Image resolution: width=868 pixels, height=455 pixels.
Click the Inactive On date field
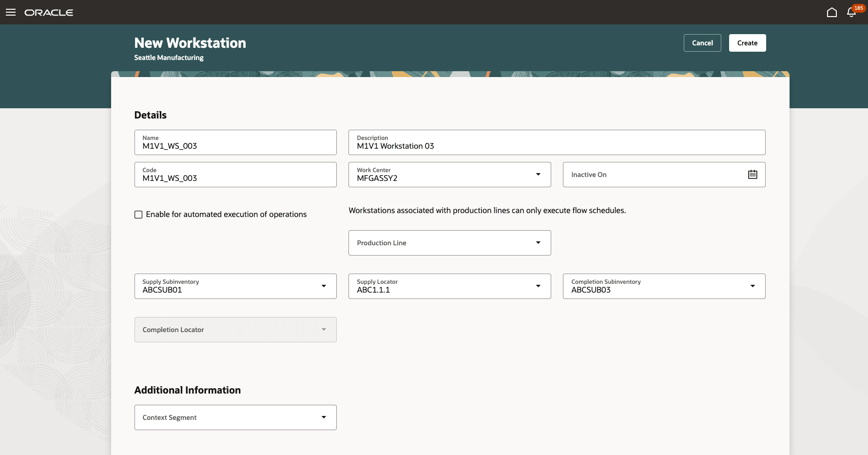(653, 175)
